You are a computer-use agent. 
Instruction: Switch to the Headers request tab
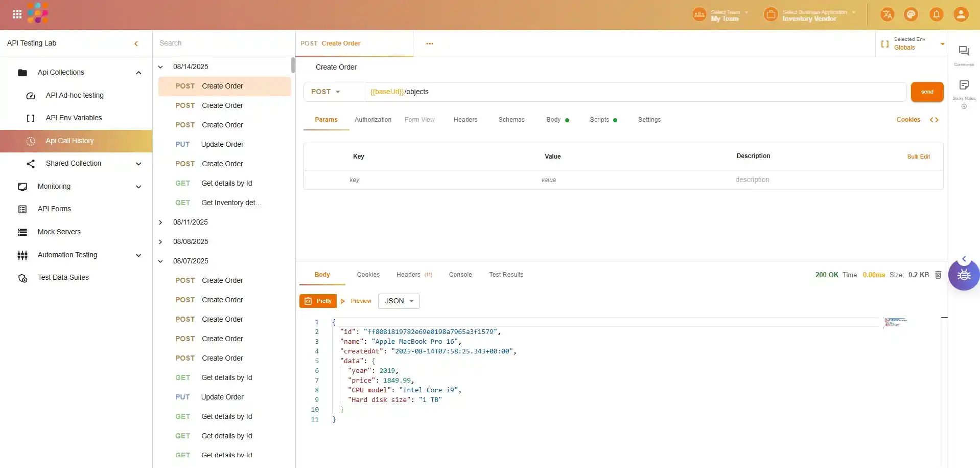465,120
